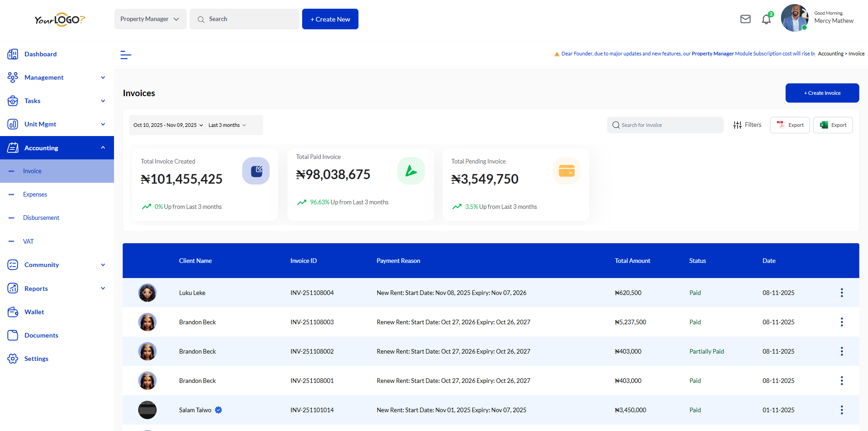Open the Property Manager module dropdown
The image size is (868, 431).
tap(150, 19)
